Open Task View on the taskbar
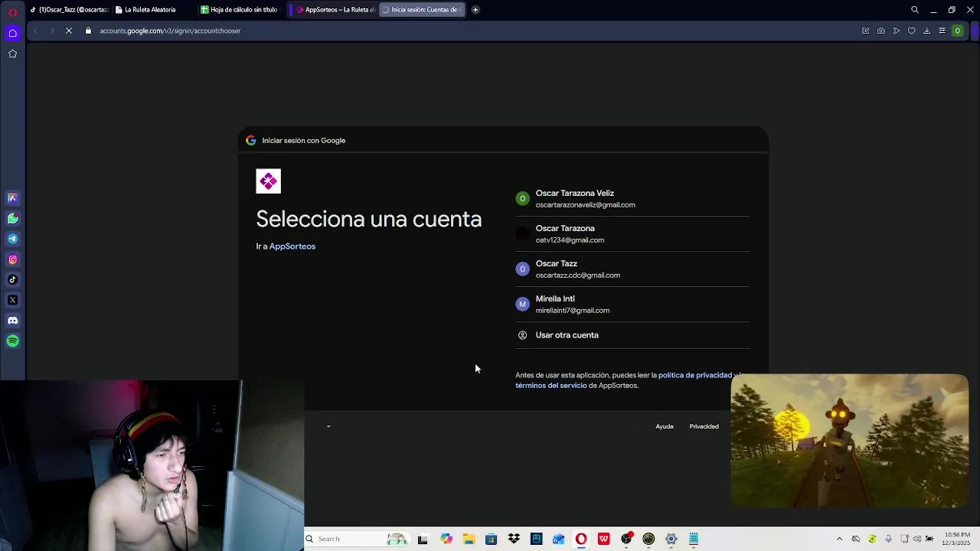 [x=423, y=539]
